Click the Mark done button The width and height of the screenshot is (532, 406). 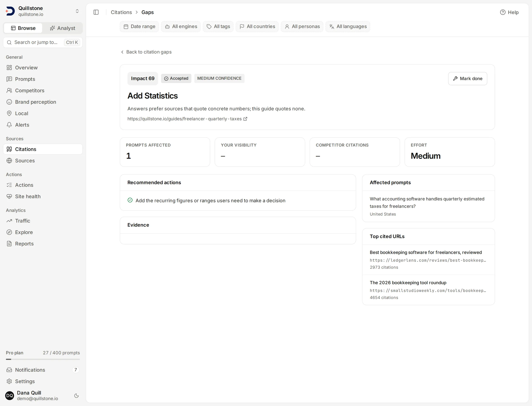click(x=467, y=79)
